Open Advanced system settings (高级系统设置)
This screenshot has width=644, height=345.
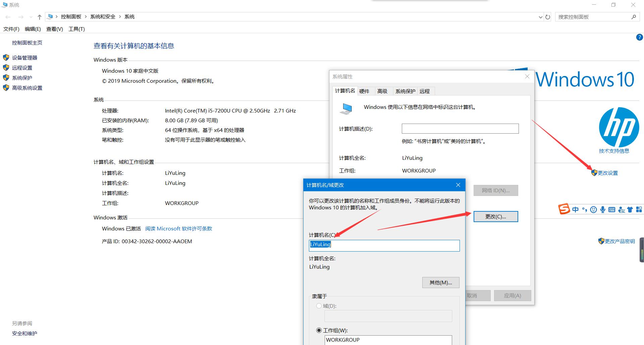pyautogui.click(x=27, y=88)
